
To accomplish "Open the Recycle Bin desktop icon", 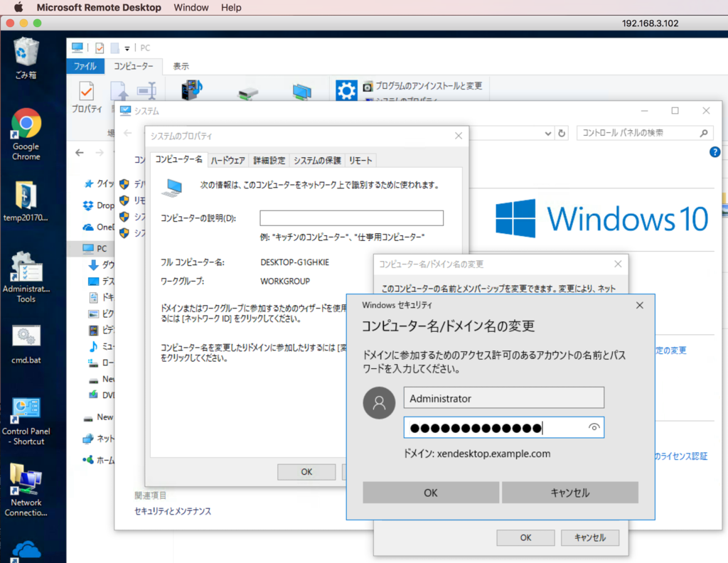I will point(26,58).
